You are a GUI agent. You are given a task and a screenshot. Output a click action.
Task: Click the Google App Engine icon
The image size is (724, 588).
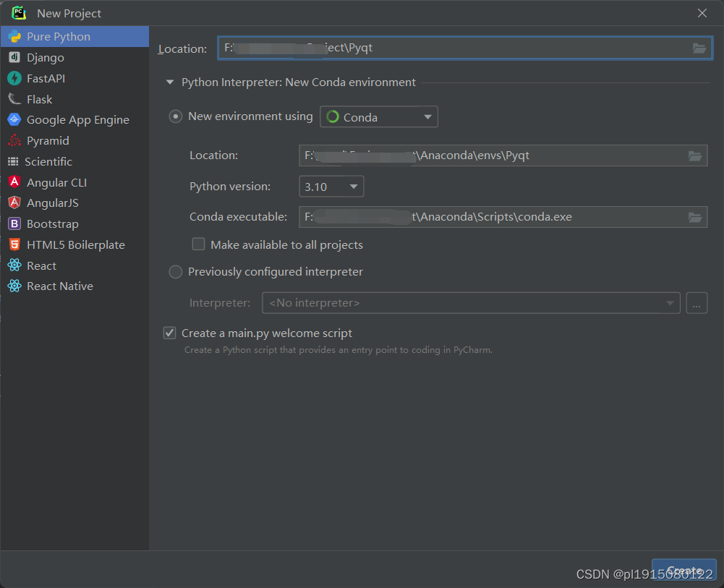click(14, 119)
